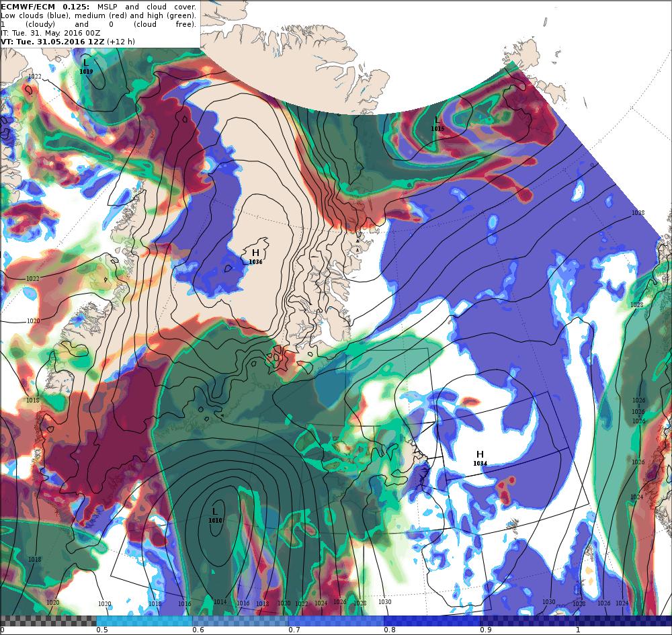Click the low pressure marker labeled 1015
The height and width of the screenshot is (635, 672).
point(437,124)
